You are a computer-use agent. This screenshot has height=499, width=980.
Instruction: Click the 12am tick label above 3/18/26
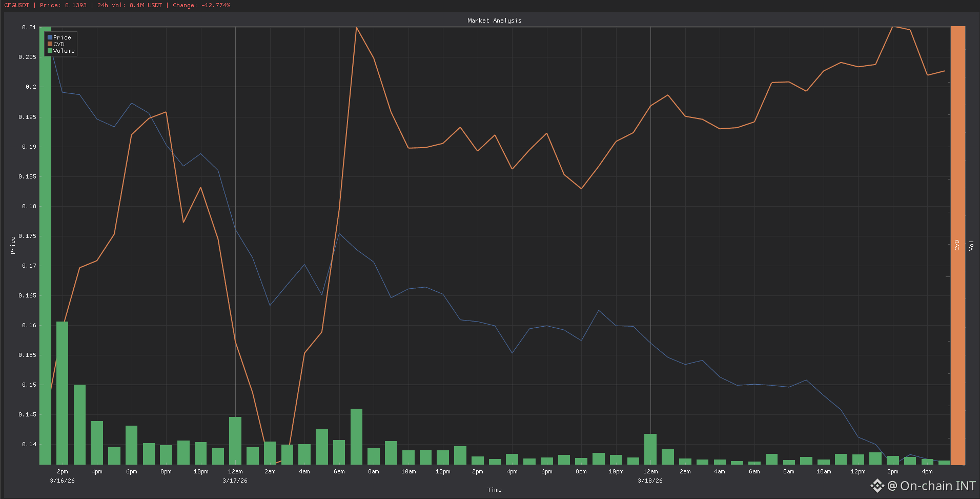click(x=650, y=471)
